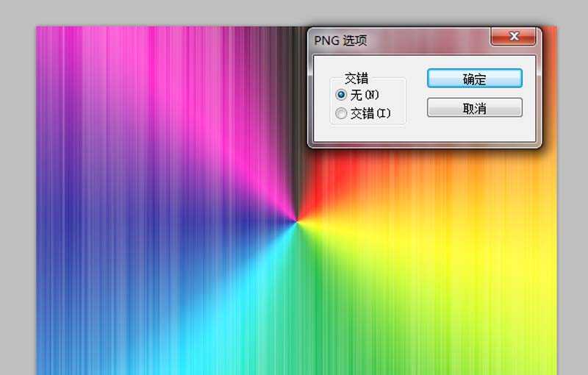588x375 pixels.
Task: Click the 交错 group box heading
Action: [x=356, y=79]
